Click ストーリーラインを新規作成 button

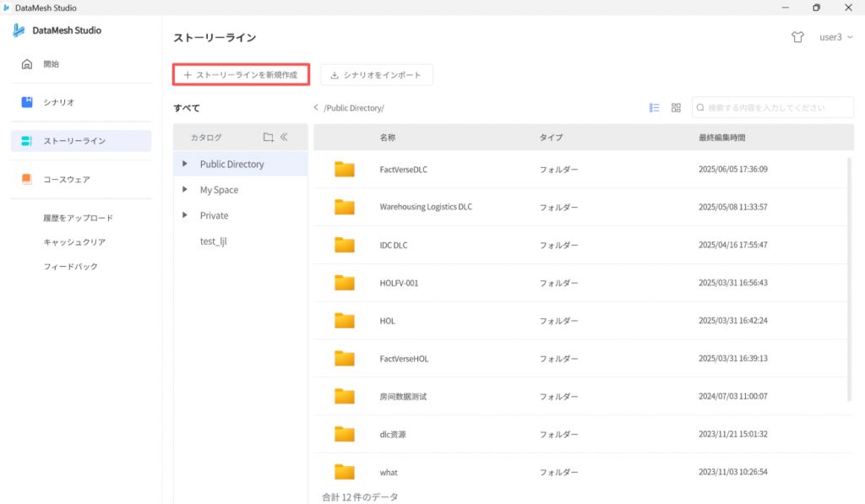[x=241, y=75]
